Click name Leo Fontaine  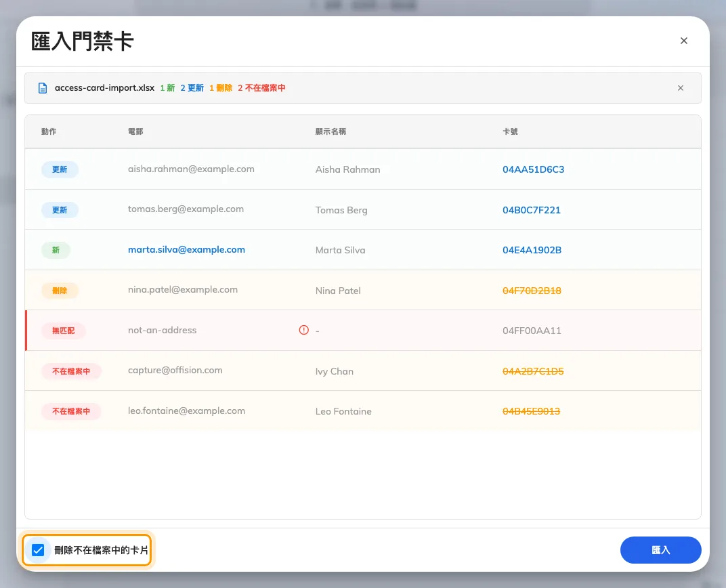point(343,411)
